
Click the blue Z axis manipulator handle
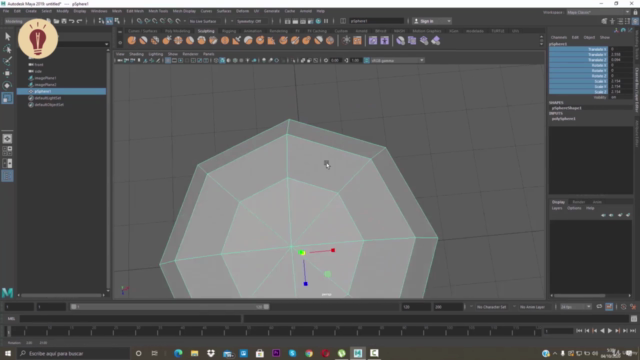[305, 284]
